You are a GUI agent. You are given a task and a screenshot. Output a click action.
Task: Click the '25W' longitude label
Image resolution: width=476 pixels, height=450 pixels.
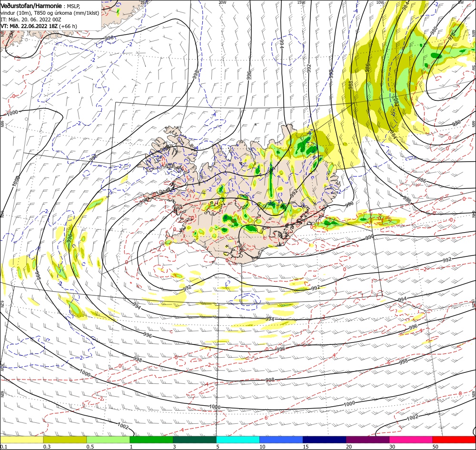(144, 2)
